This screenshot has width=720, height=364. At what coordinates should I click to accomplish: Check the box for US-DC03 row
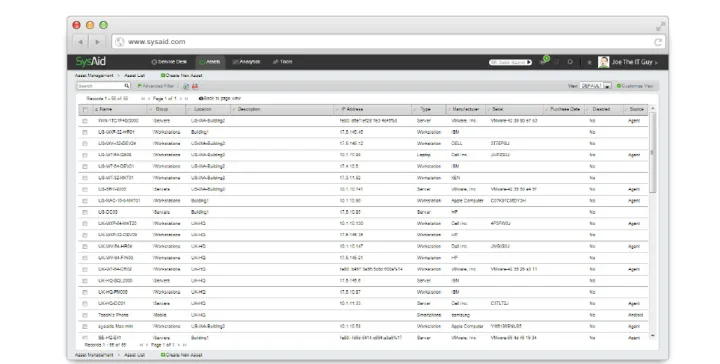85,213
